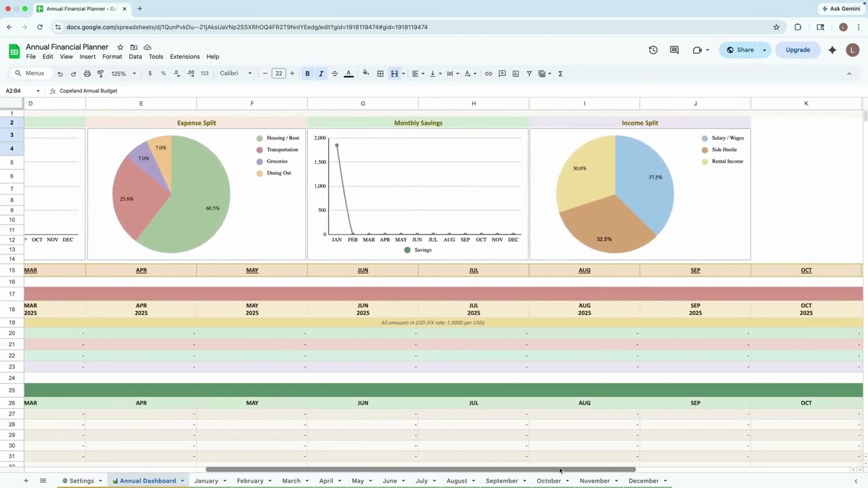
Task: Click the Gemini sparkle icon beside Upgrade
Action: click(x=832, y=50)
